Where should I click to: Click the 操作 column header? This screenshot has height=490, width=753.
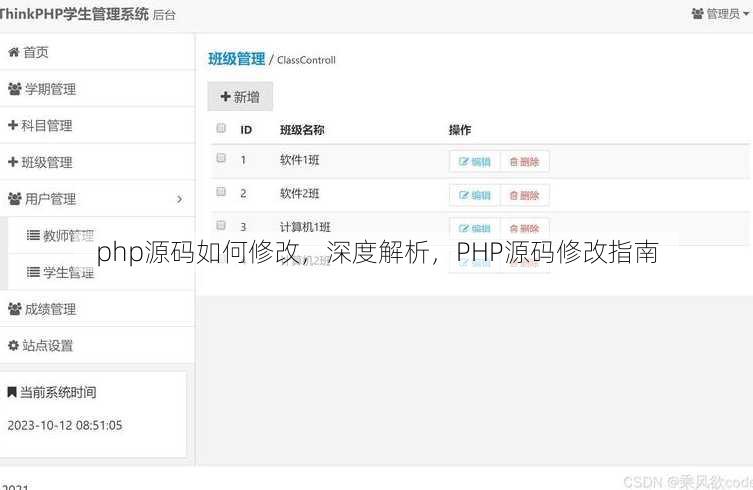(x=460, y=130)
